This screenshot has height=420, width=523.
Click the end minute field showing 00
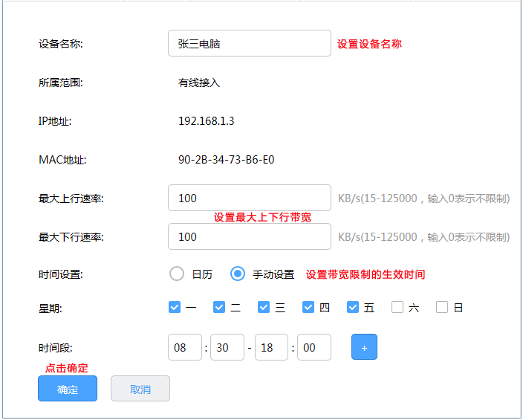pyautogui.click(x=314, y=348)
